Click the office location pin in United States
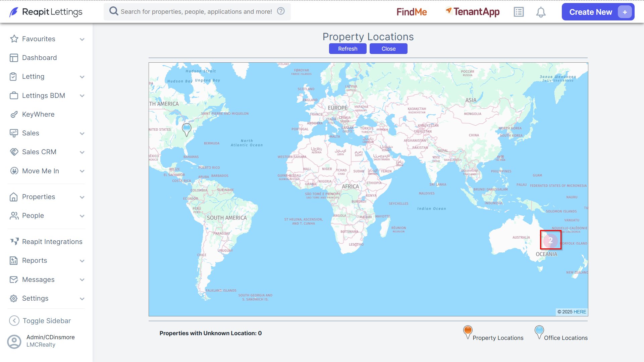Viewport: 644px width, 362px height. click(x=186, y=129)
